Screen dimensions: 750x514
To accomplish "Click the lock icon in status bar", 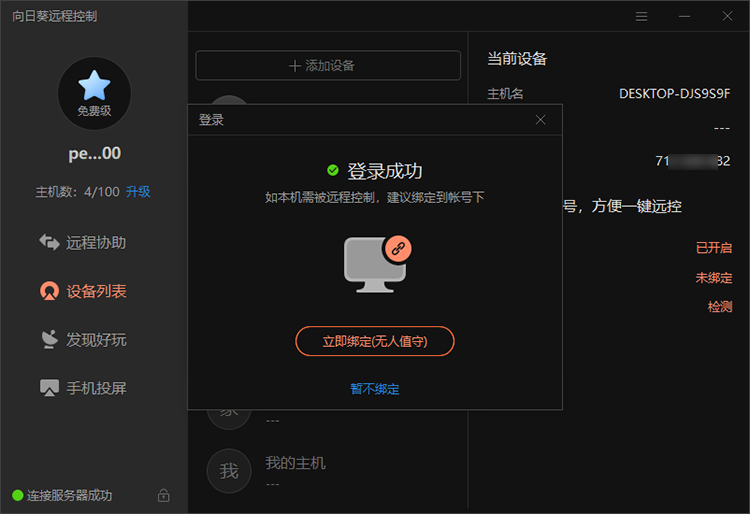I will (164, 495).
